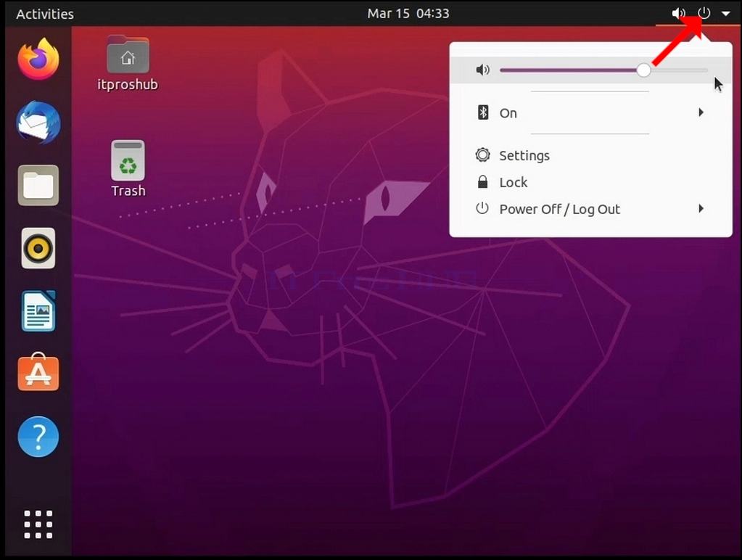Open Settings from system menu
Screen dimensions: 742x560
590,155
